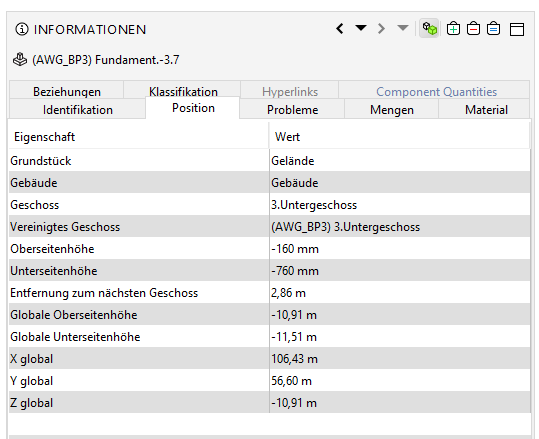Open the Probleme tab
This screenshot has height=439, width=539.
pyautogui.click(x=292, y=109)
